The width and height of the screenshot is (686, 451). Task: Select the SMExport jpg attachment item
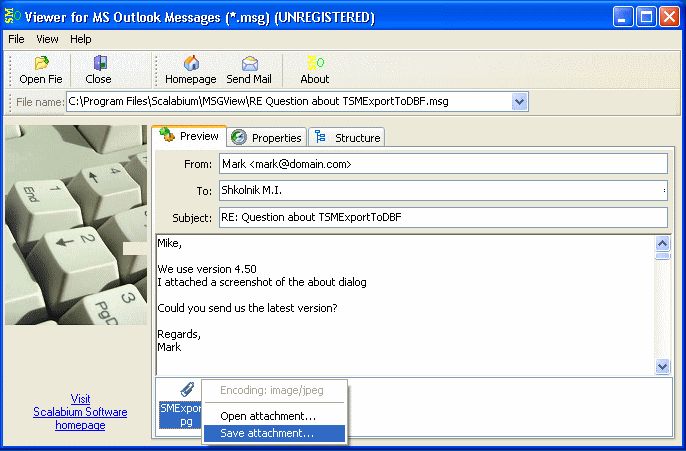pyautogui.click(x=180, y=415)
